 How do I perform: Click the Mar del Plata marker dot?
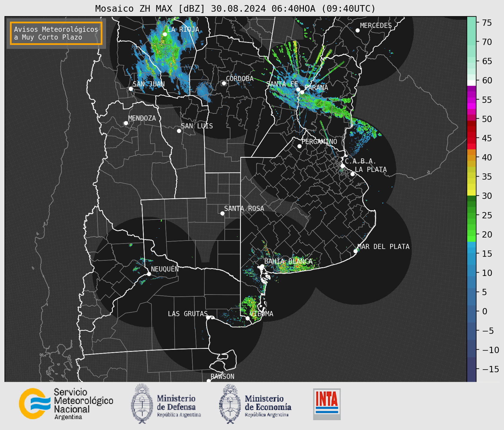click(355, 251)
